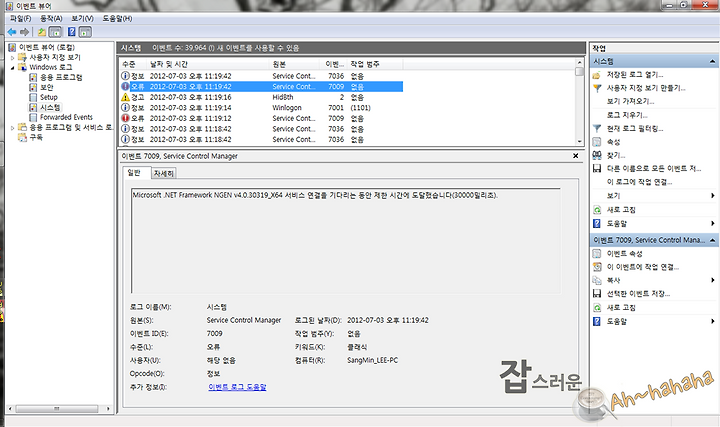The width and height of the screenshot is (720, 427).
Task: Click the Back arrow toolbar icon
Action: [x=12, y=32]
